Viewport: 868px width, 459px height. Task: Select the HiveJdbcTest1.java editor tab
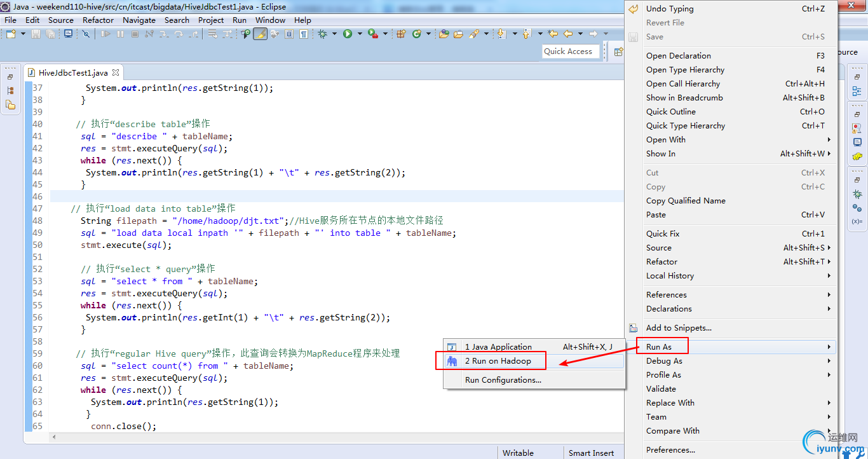click(x=73, y=73)
